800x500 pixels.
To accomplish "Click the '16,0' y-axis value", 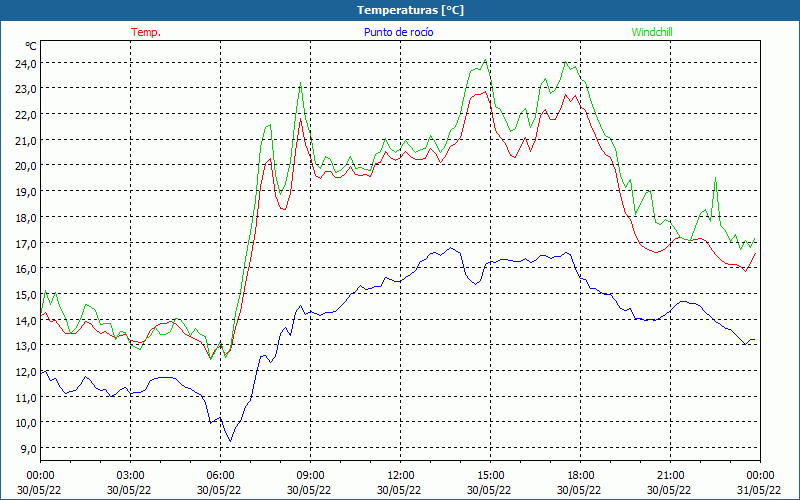I will (x=26, y=268).
